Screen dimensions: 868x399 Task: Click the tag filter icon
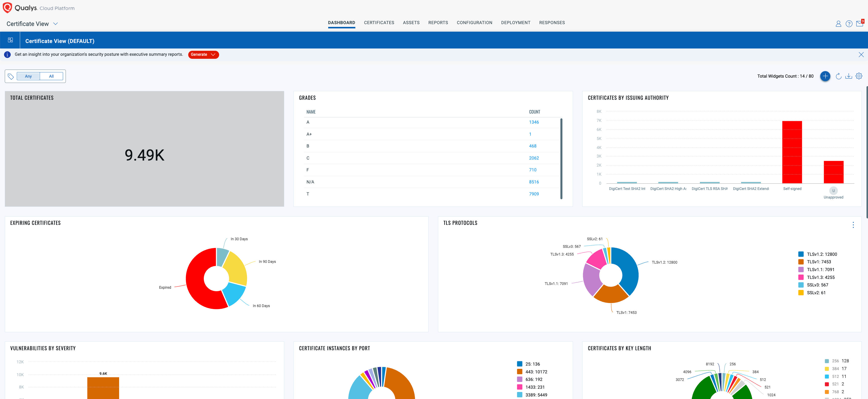point(11,76)
